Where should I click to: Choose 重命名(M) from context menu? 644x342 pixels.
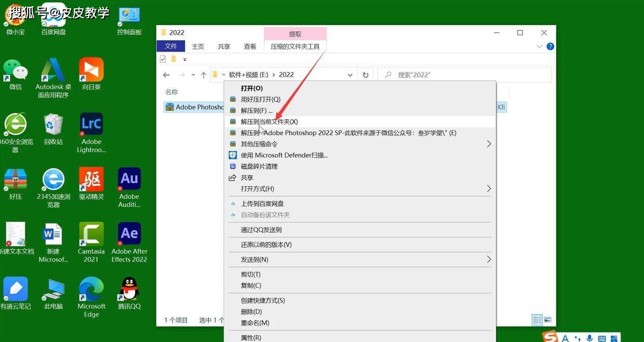pyautogui.click(x=360, y=323)
